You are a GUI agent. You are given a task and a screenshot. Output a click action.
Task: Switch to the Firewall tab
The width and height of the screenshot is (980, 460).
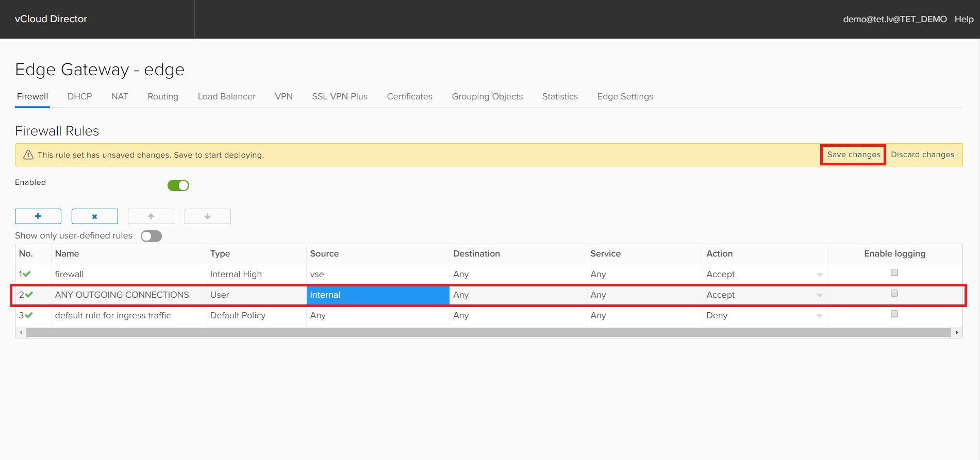(x=32, y=96)
